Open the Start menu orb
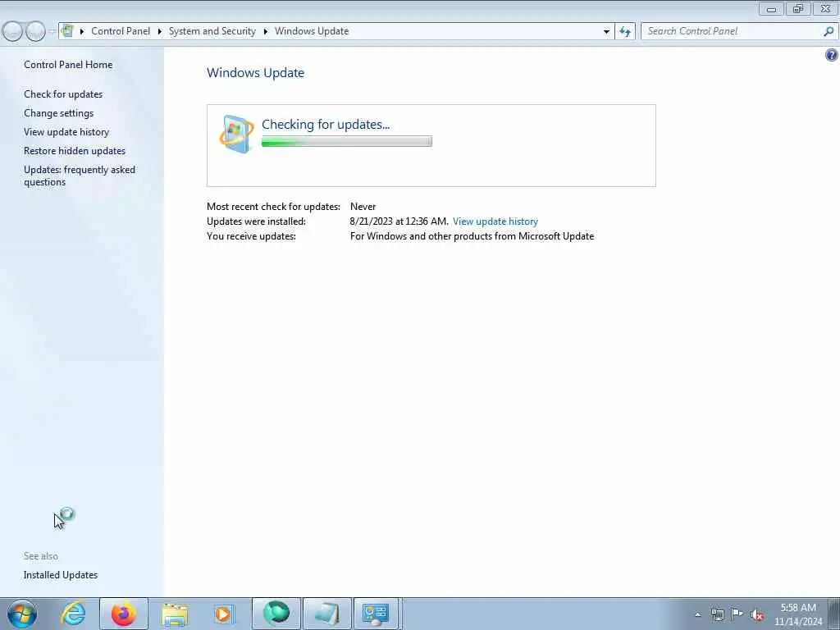This screenshot has width=840, height=630. (22, 614)
